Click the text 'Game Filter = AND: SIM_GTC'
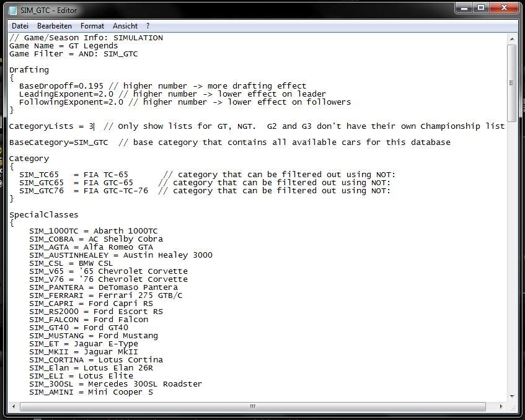 pos(73,54)
